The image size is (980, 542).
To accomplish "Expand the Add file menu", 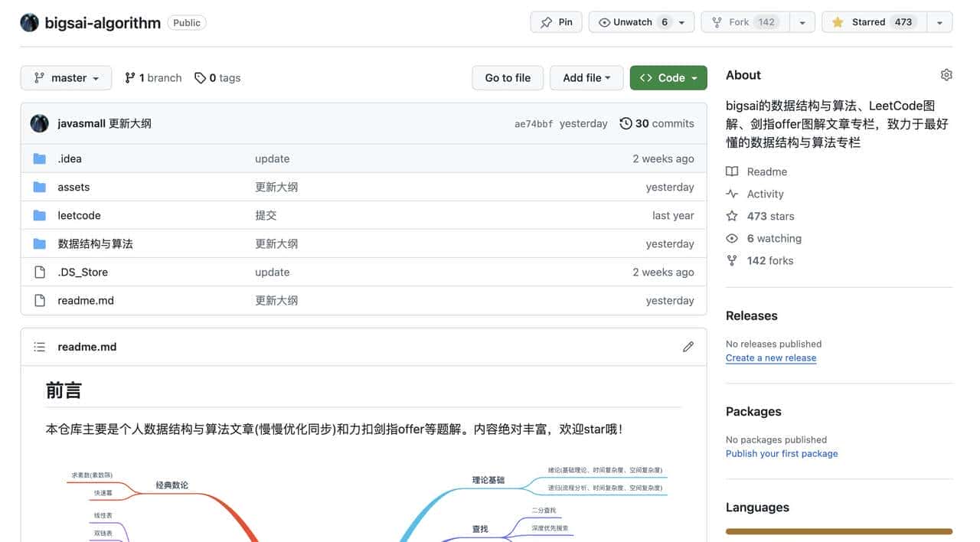I will (586, 78).
